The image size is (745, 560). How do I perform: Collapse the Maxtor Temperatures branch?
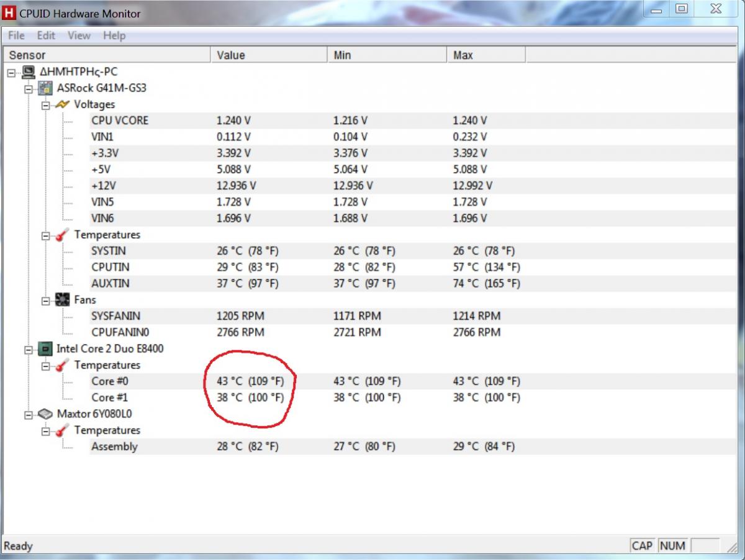click(45, 431)
